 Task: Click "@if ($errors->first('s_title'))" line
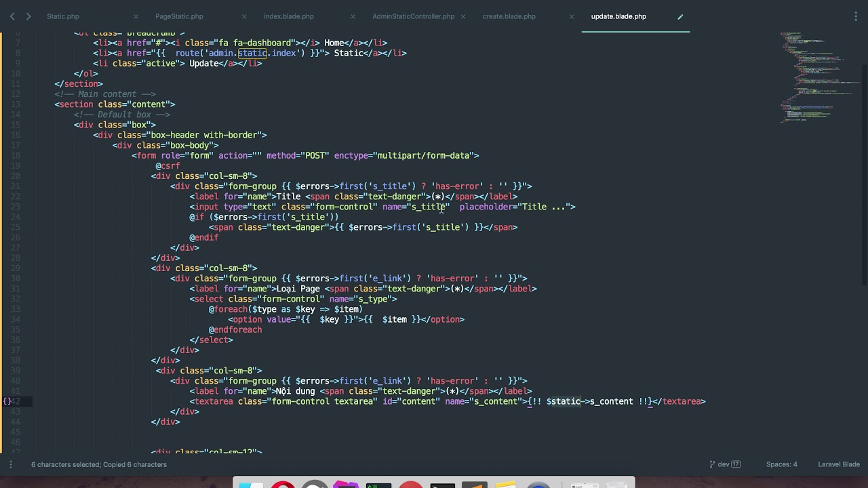[x=264, y=217]
